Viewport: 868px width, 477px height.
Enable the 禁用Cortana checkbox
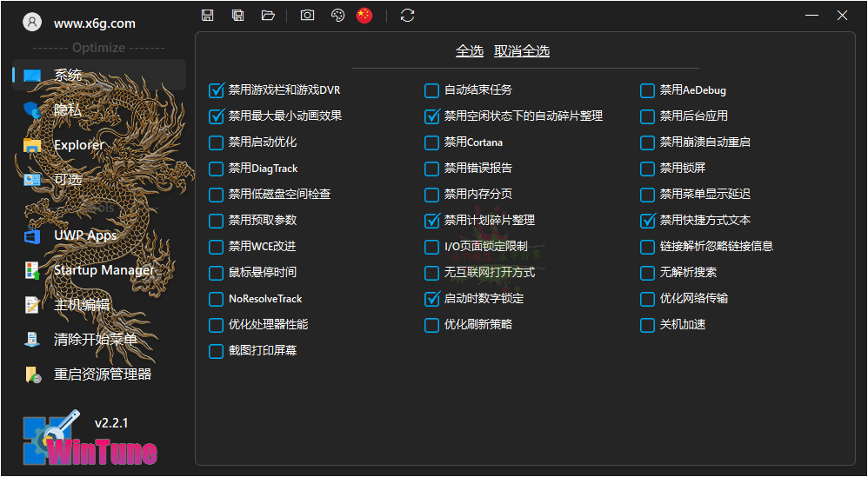pyautogui.click(x=432, y=142)
